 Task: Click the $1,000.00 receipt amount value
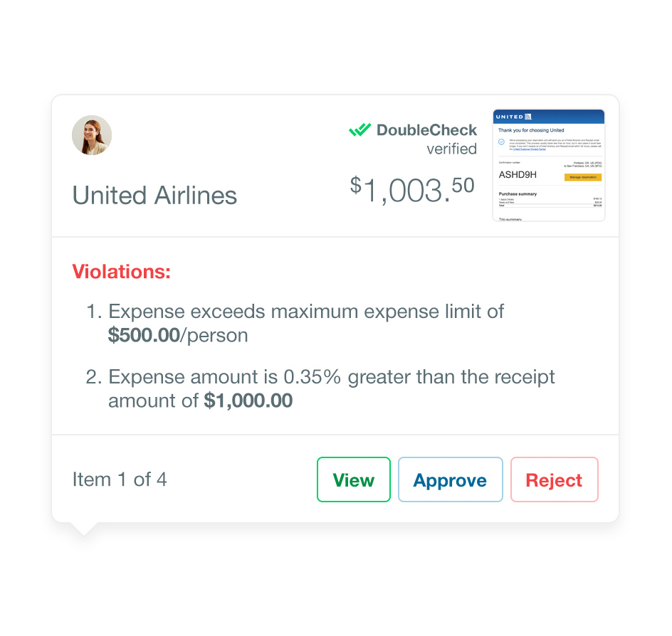[x=248, y=401]
